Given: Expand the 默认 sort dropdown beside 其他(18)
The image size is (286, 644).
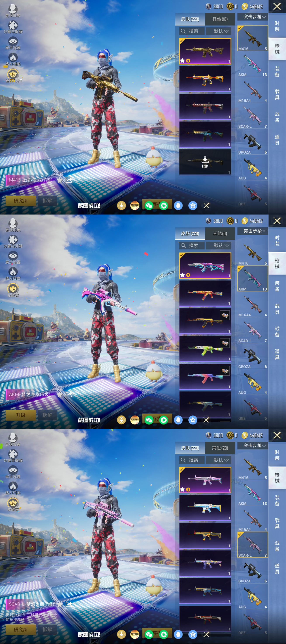Looking at the screenshot, I should [x=218, y=31].
